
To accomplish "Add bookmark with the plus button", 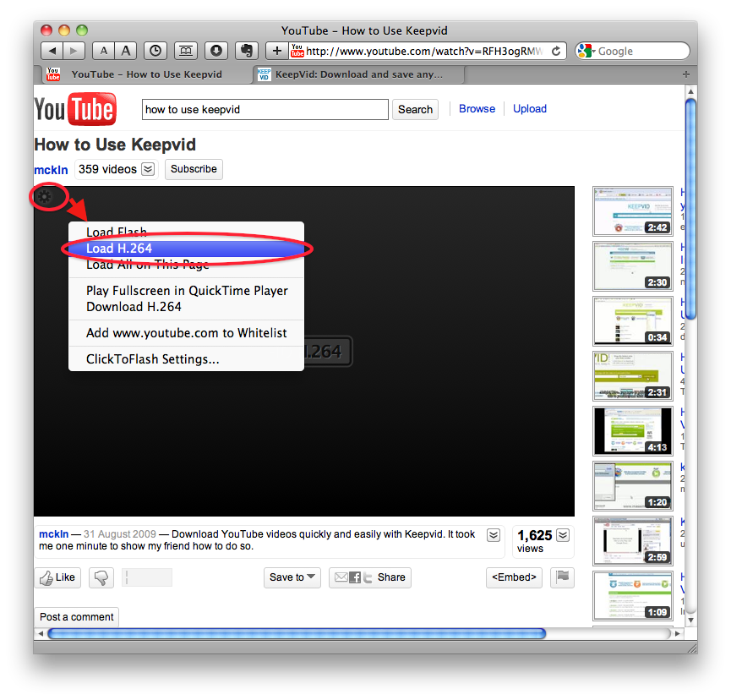I will (x=277, y=51).
